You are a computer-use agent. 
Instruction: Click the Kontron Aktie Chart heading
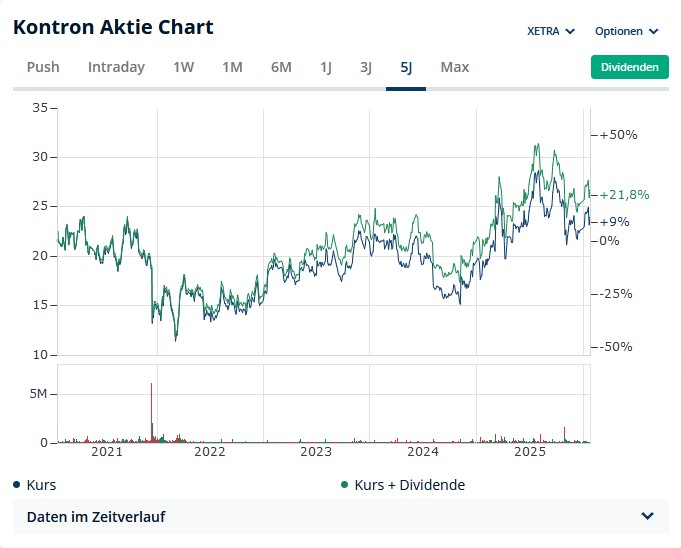point(113,27)
